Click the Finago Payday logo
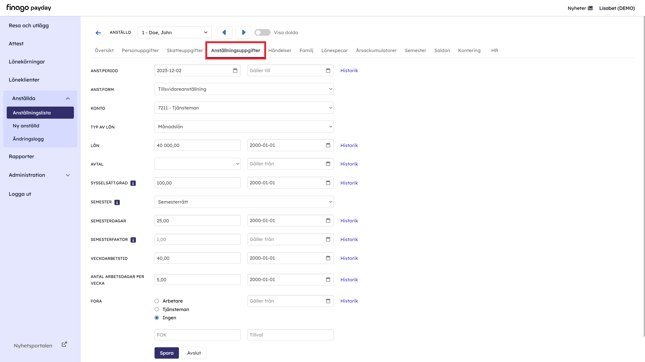 [x=29, y=8]
